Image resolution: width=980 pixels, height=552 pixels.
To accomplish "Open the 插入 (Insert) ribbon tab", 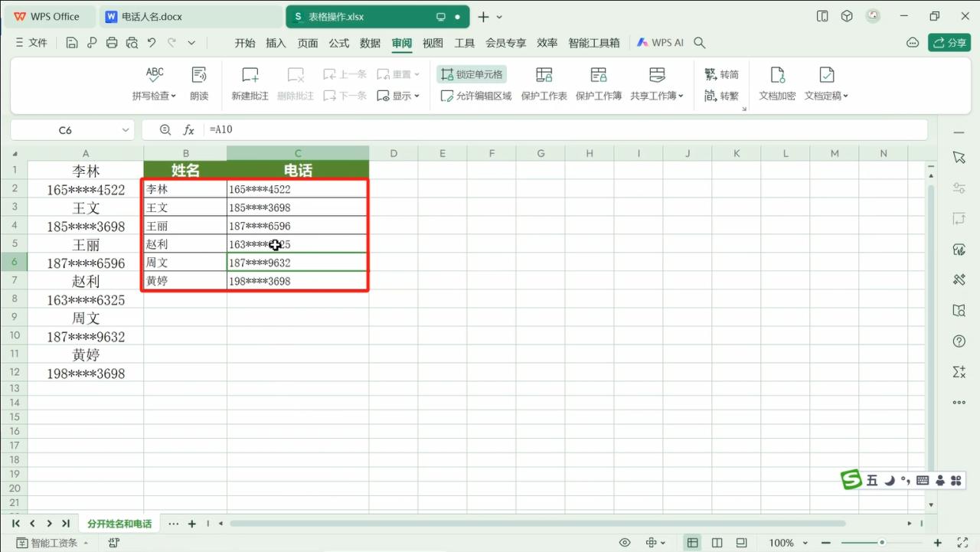I will [276, 43].
